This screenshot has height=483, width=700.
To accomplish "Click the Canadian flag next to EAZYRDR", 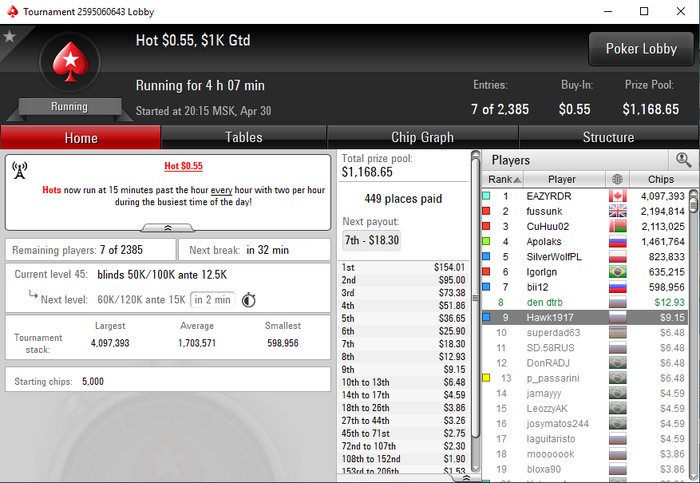I will point(617,196).
